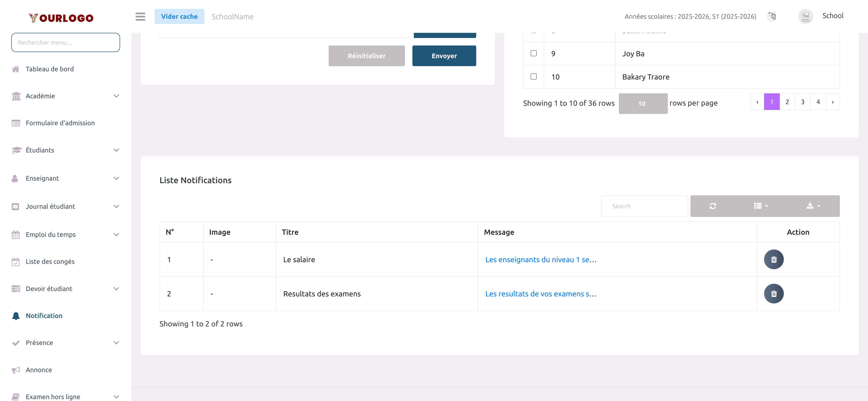Image resolution: width=868 pixels, height=401 pixels.
Task: Delete the "Resultats des examens" notification
Action: [x=774, y=293]
